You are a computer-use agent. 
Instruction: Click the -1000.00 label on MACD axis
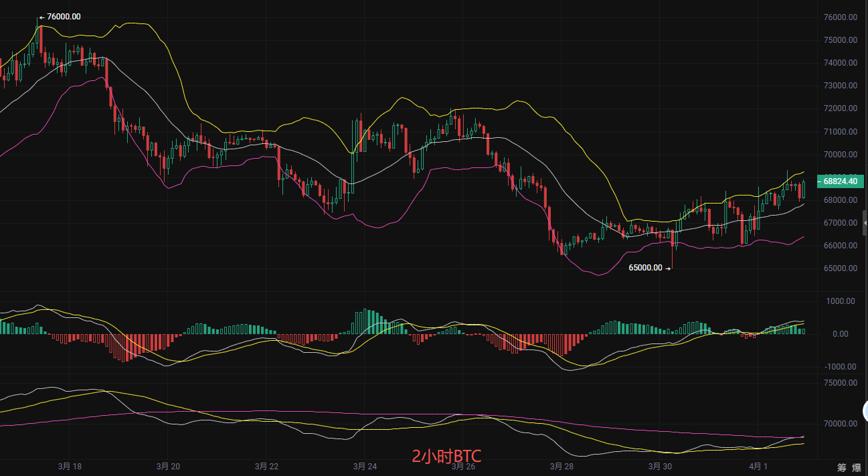coord(841,367)
